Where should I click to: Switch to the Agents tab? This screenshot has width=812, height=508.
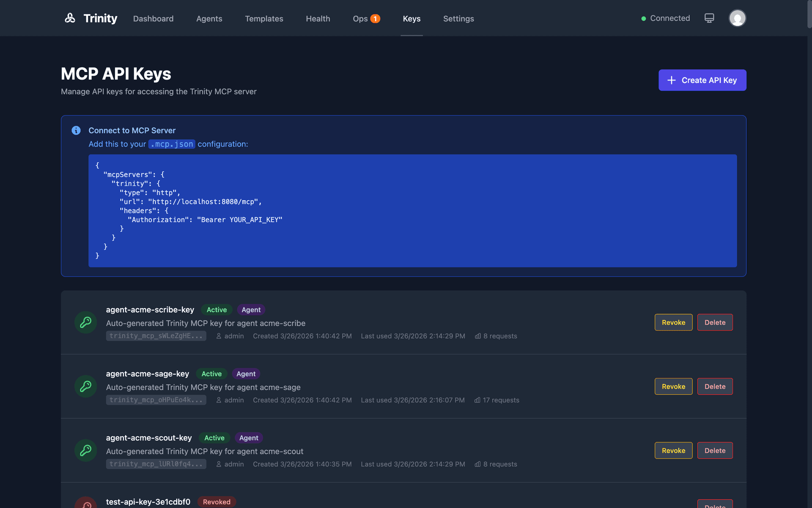pos(209,19)
